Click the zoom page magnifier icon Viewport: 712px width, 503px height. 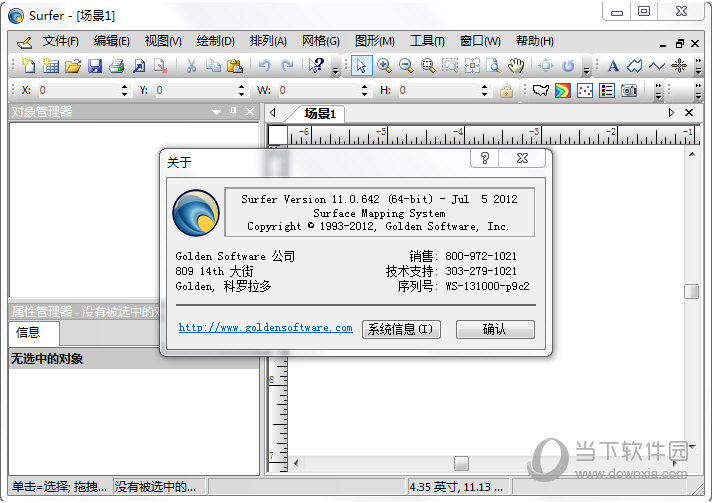coord(494,66)
